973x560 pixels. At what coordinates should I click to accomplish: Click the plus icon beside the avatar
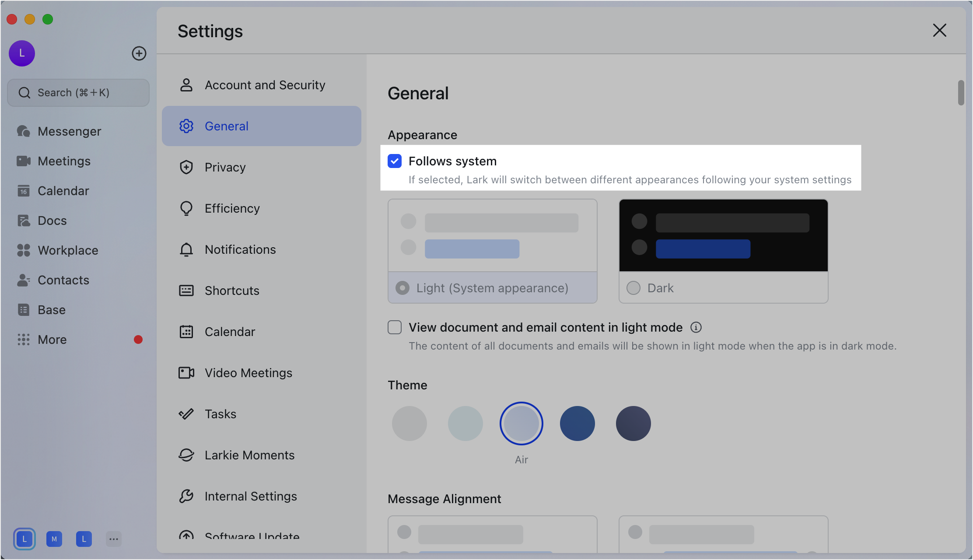click(x=139, y=53)
